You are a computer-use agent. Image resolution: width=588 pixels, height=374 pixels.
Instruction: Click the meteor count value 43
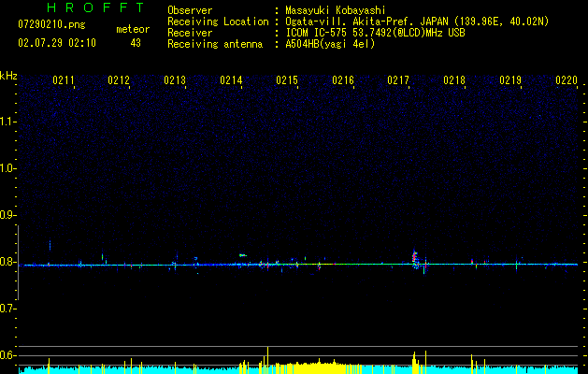136,43
